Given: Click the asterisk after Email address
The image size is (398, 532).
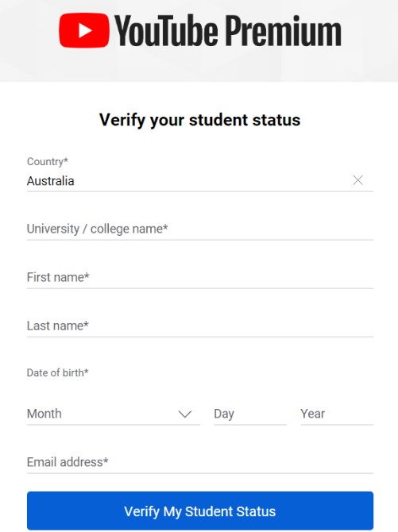Looking at the screenshot, I should pyautogui.click(x=106, y=461).
